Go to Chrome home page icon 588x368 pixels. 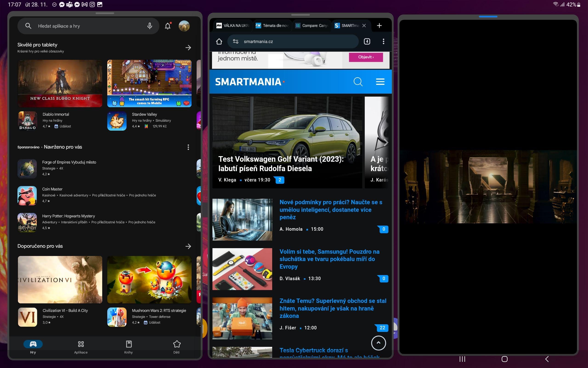(219, 41)
